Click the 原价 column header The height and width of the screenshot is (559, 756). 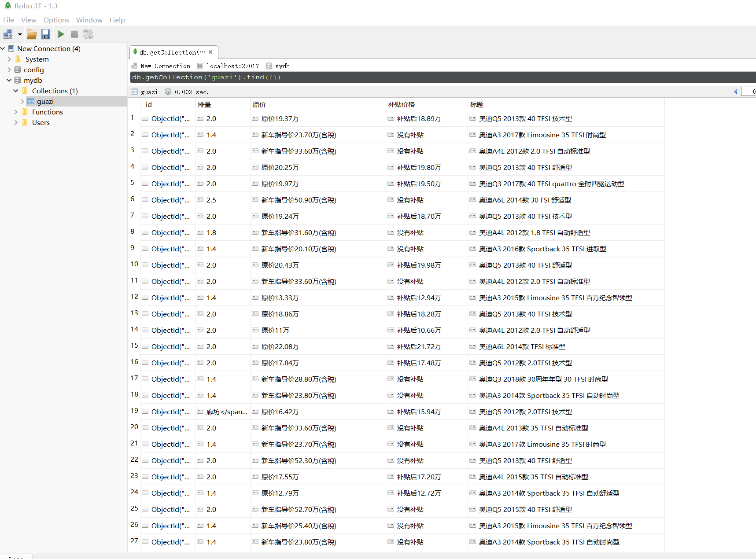pos(318,104)
